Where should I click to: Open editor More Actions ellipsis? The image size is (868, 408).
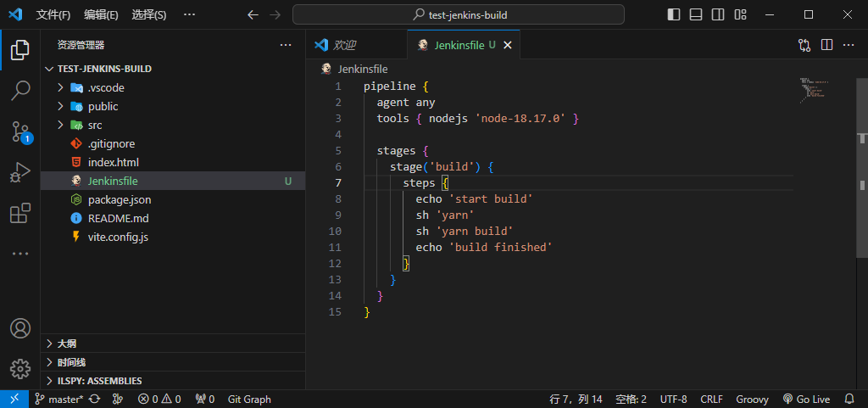(848, 46)
